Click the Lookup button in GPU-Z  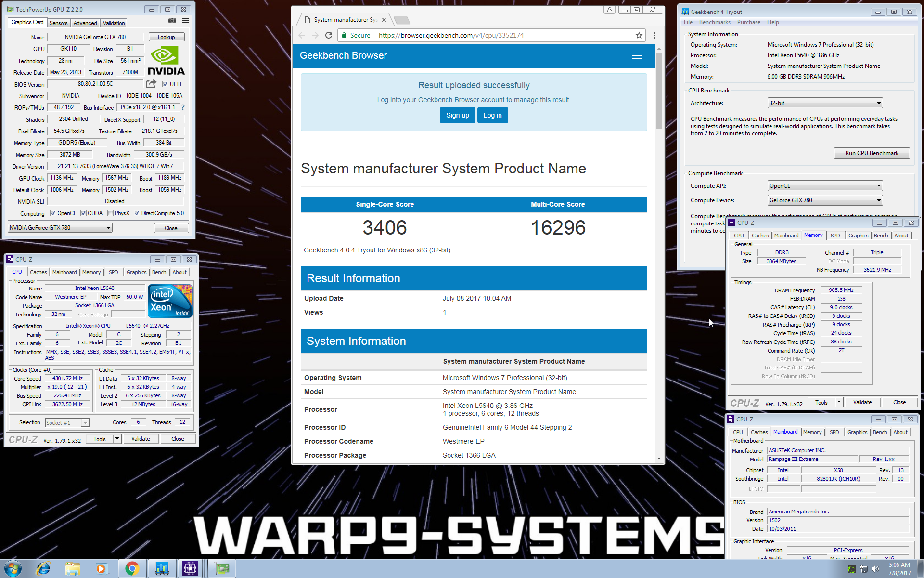[x=166, y=37]
